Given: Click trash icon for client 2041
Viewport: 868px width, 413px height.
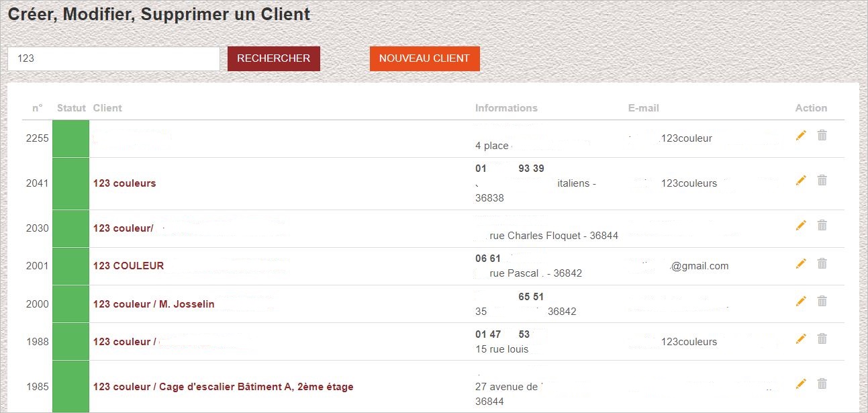Looking at the screenshot, I should pos(822,180).
